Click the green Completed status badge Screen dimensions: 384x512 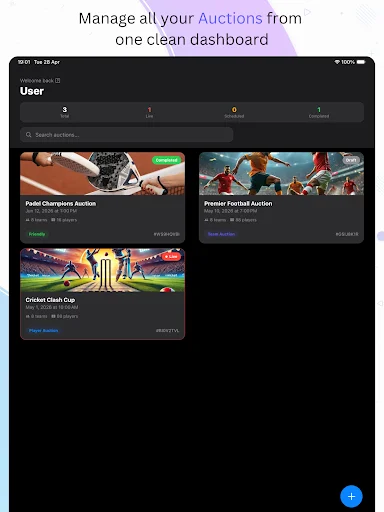point(166,160)
